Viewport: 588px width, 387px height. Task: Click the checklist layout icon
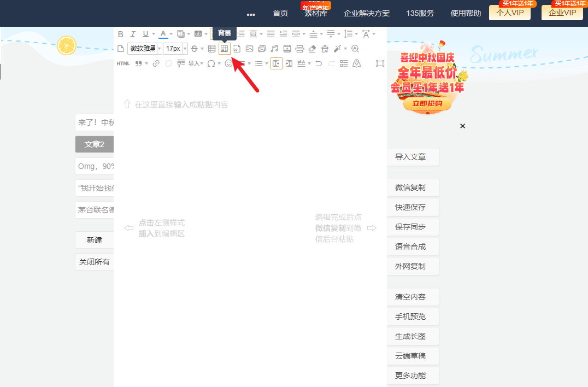[344, 63]
